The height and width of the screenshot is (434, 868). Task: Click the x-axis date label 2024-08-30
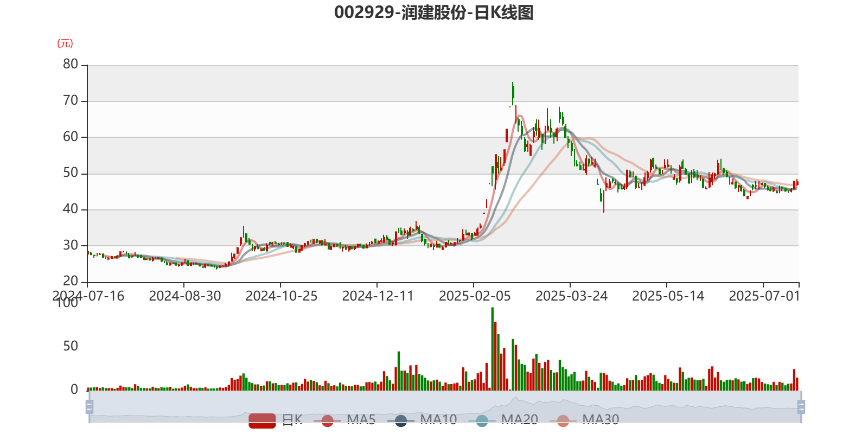[x=185, y=296]
